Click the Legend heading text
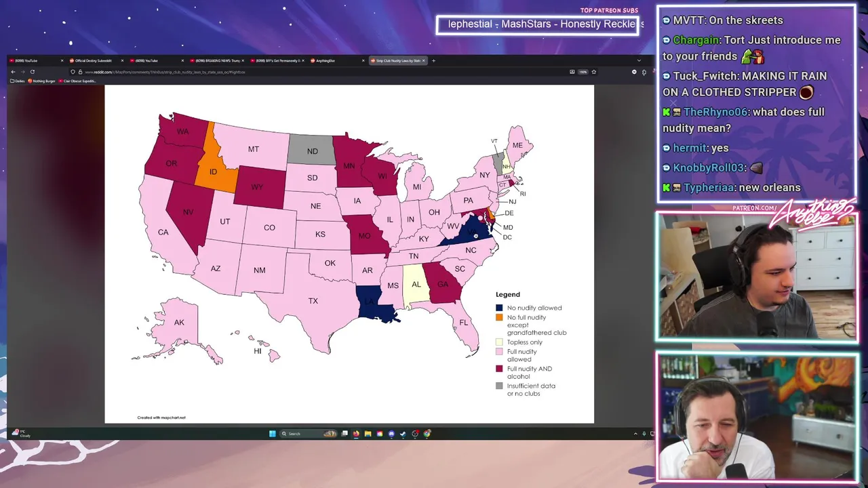The width and height of the screenshot is (868, 488). pyautogui.click(x=508, y=294)
